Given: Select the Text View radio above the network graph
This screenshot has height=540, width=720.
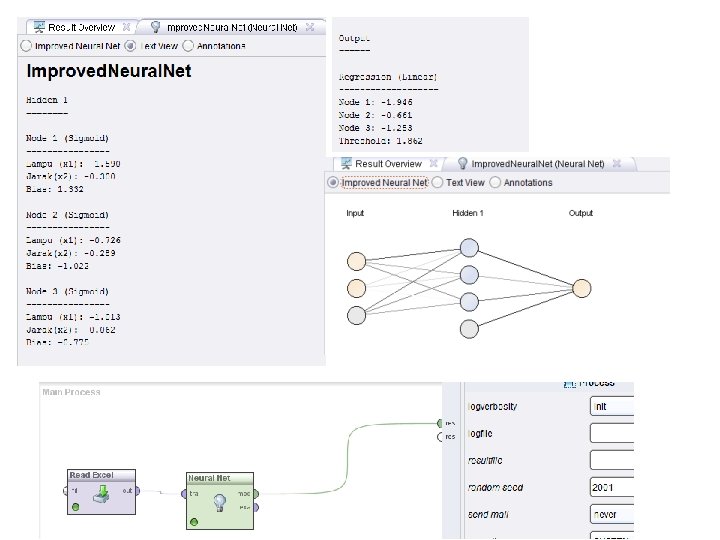Looking at the screenshot, I should 438,183.
